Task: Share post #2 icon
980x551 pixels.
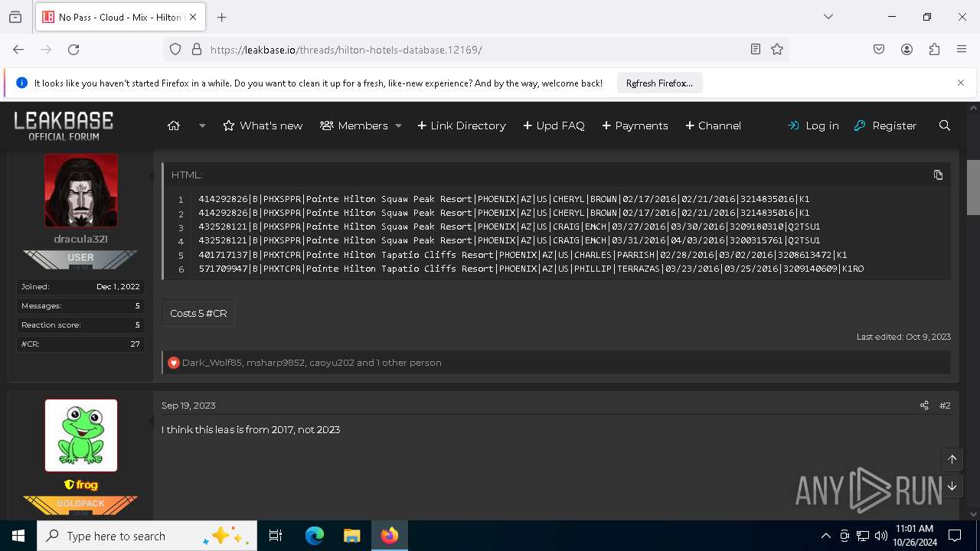Action: [x=924, y=406]
